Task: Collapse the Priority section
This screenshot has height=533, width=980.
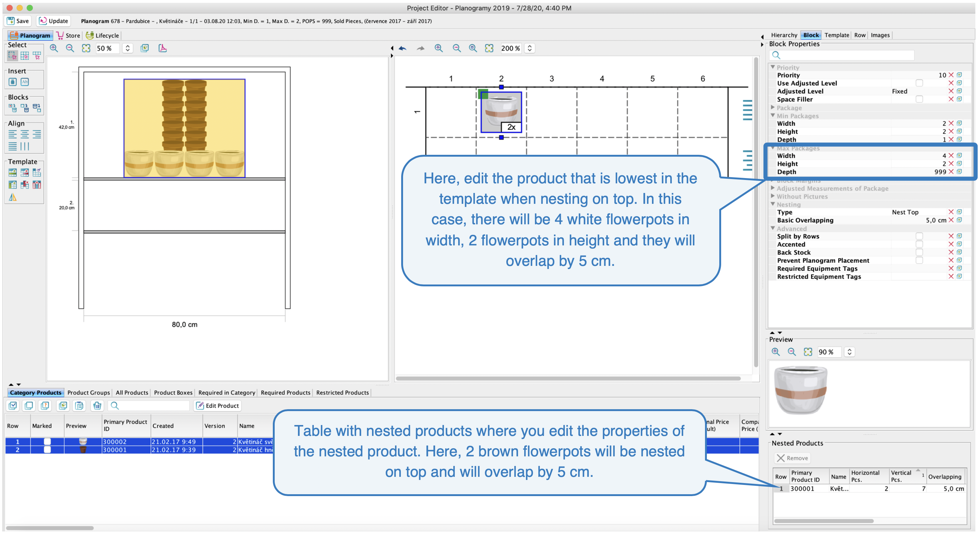Action: click(x=773, y=67)
